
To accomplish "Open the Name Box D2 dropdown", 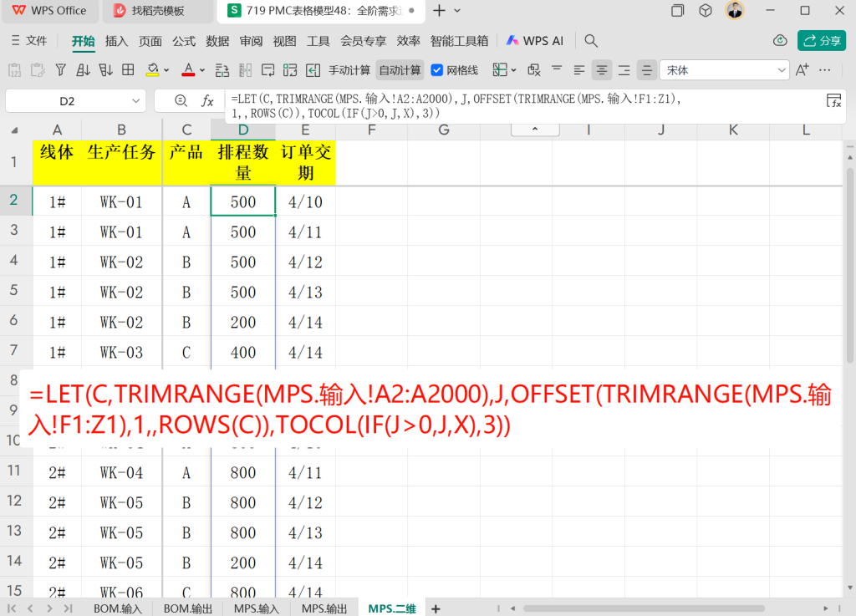I will pyautogui.click(x=136, y=101).
